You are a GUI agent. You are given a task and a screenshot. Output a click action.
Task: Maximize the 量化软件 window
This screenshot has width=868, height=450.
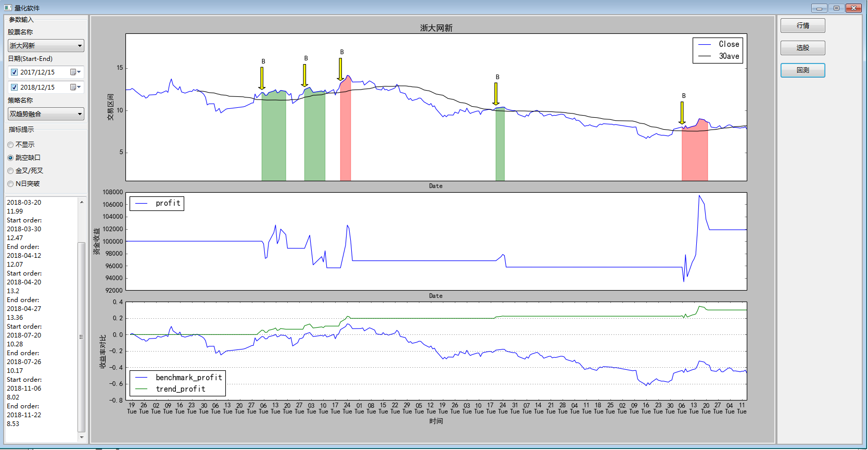coord(836,8)
